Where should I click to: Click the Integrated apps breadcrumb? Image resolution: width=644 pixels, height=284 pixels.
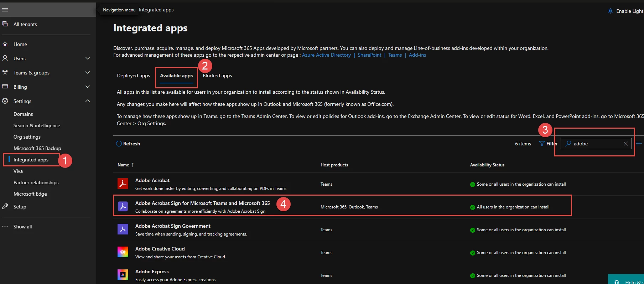click(x=156, y=10)
